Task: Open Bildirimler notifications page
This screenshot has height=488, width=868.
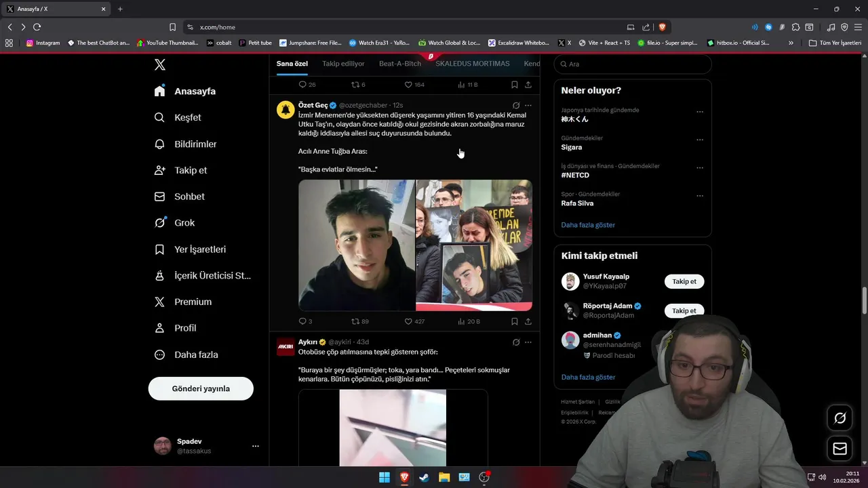Action: click(x=186, y=144)
